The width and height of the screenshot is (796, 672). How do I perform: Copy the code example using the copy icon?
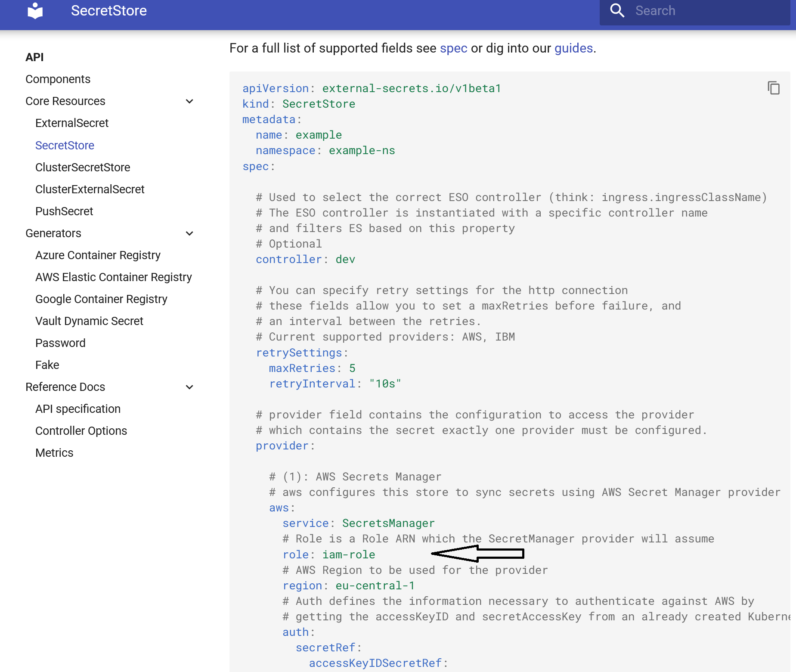coord(774,88)
